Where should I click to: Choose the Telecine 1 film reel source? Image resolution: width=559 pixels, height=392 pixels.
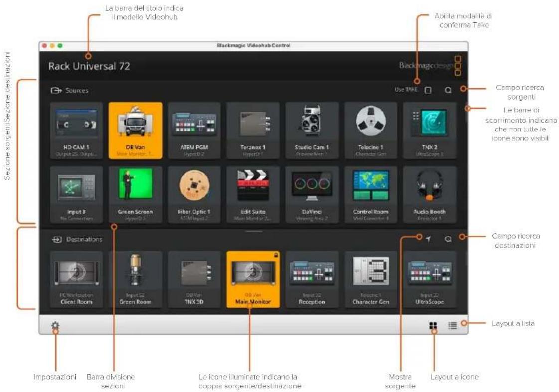pos(371,131)
